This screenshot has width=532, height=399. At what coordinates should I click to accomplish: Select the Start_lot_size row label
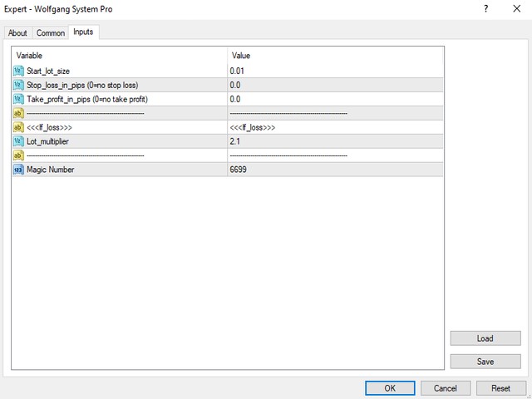[x=48, y=71]
